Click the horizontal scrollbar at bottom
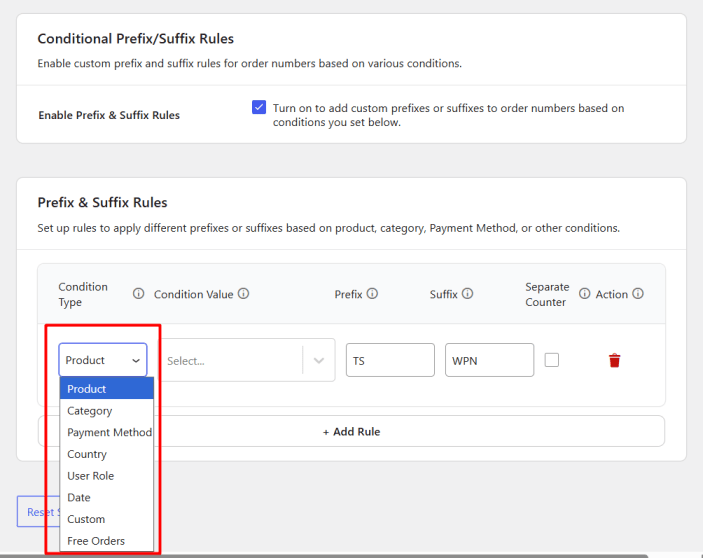 click(x=324, y=556)
